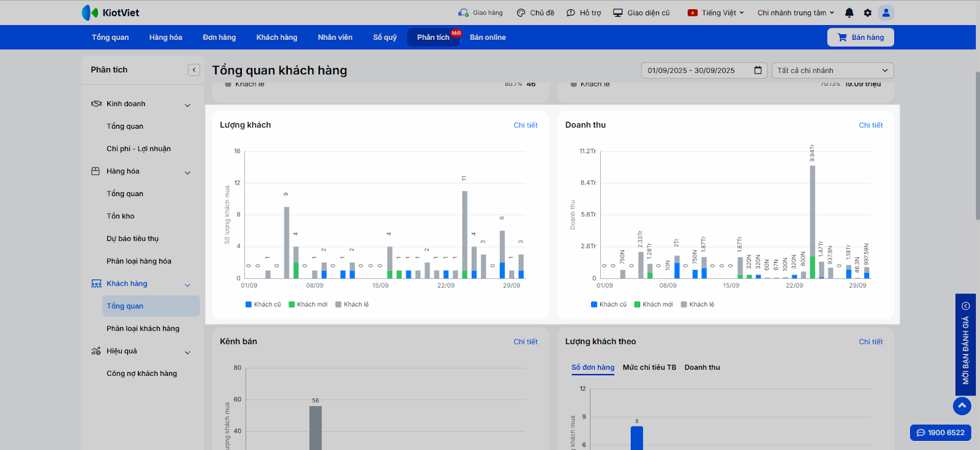This screenshot has width=980, height=450.
Task: Open the Sổ quỹ main menu
Action: pyautogui.click(x=385, y=37)
